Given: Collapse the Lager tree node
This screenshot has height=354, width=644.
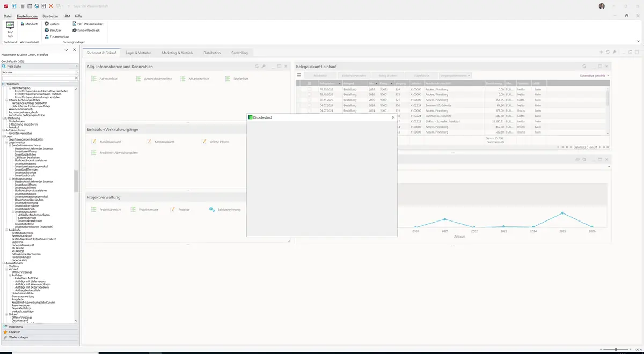Looking at the screenshot, I should tap(3, 136).
